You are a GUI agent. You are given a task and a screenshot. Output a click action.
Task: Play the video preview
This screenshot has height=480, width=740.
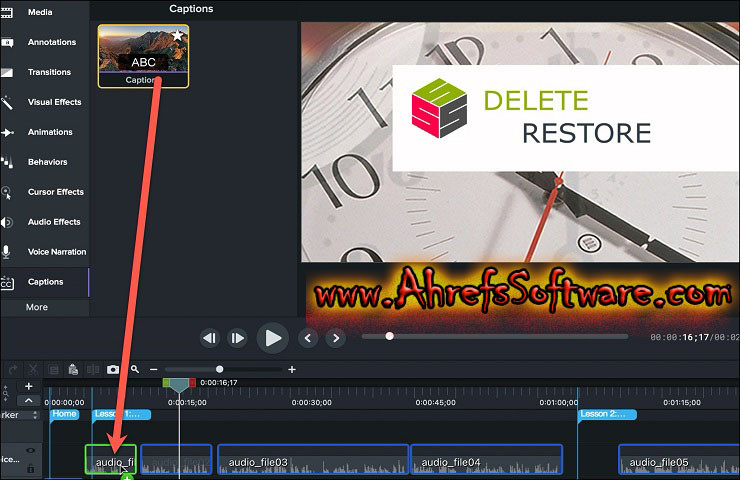point(273,338)
